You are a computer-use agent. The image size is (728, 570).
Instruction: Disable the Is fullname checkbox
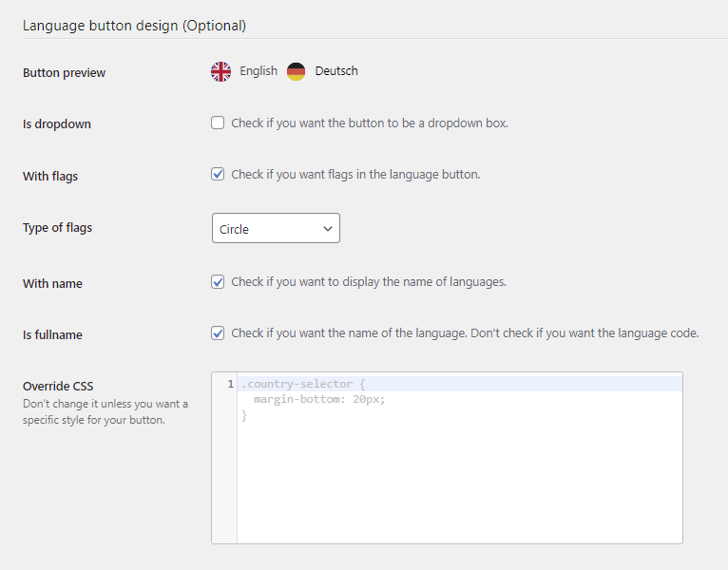219,333
